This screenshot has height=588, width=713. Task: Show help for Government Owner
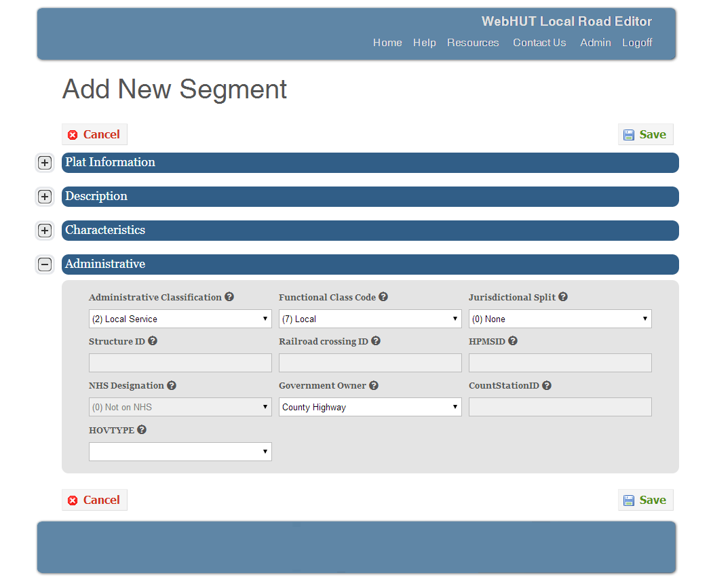[374, 385]
